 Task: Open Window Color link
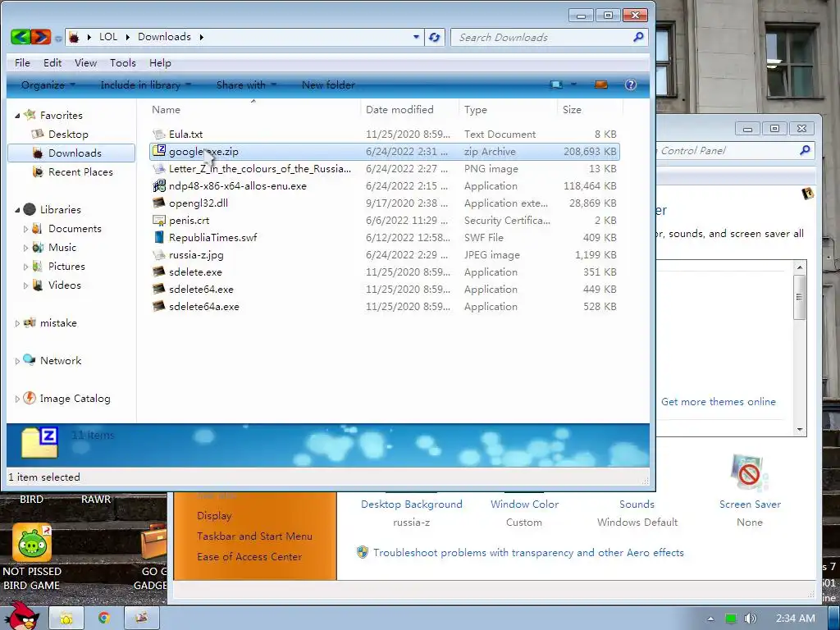(x=524, y=504)
